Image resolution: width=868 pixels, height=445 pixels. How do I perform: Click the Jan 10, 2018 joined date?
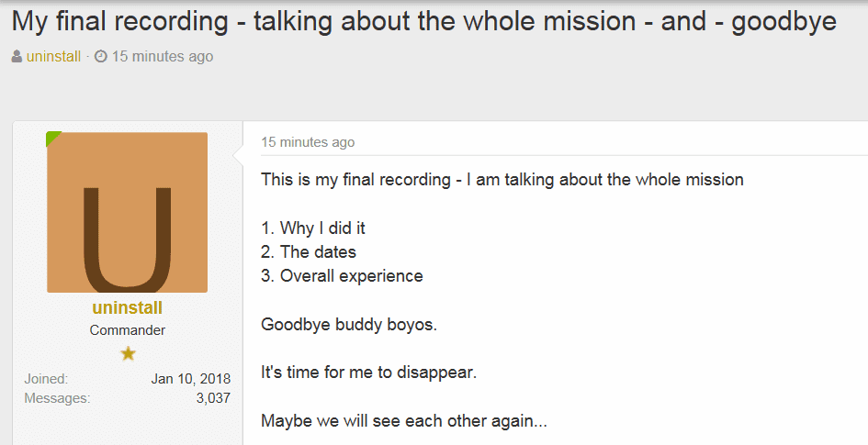[x=191, y=379]
